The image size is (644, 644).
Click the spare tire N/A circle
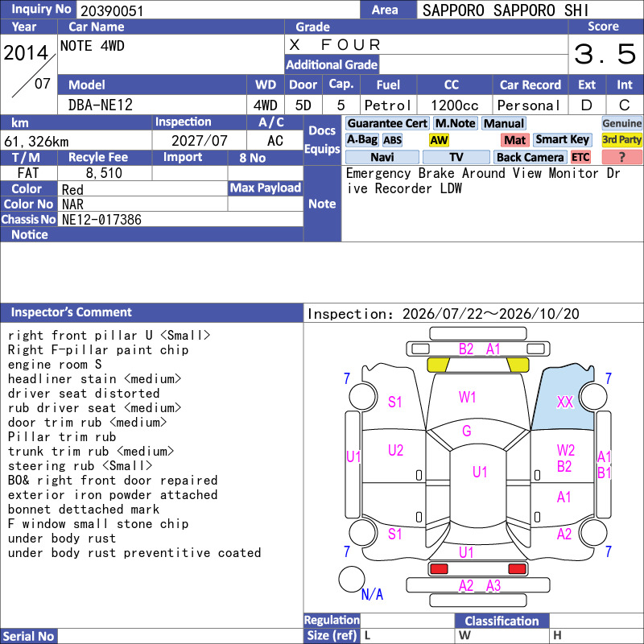(352, 579)
